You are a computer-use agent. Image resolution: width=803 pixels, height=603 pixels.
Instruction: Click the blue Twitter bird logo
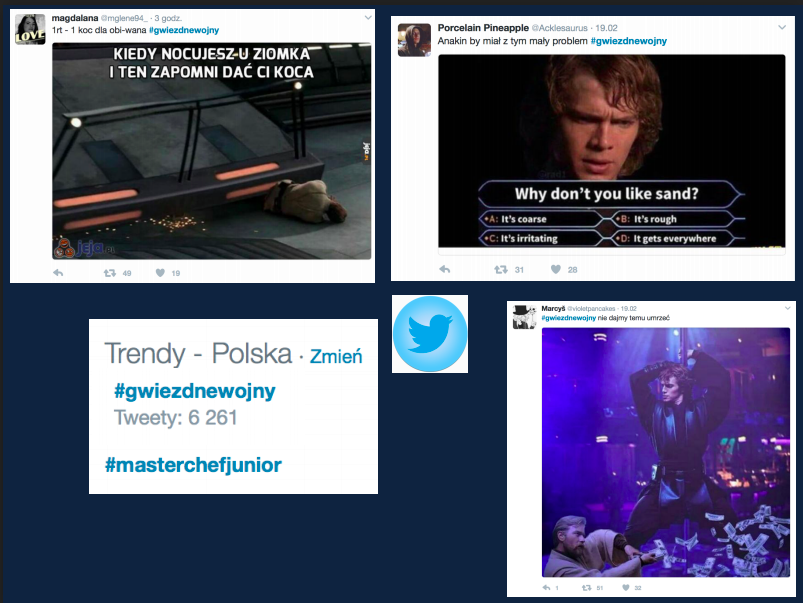[x=430, y=334]
